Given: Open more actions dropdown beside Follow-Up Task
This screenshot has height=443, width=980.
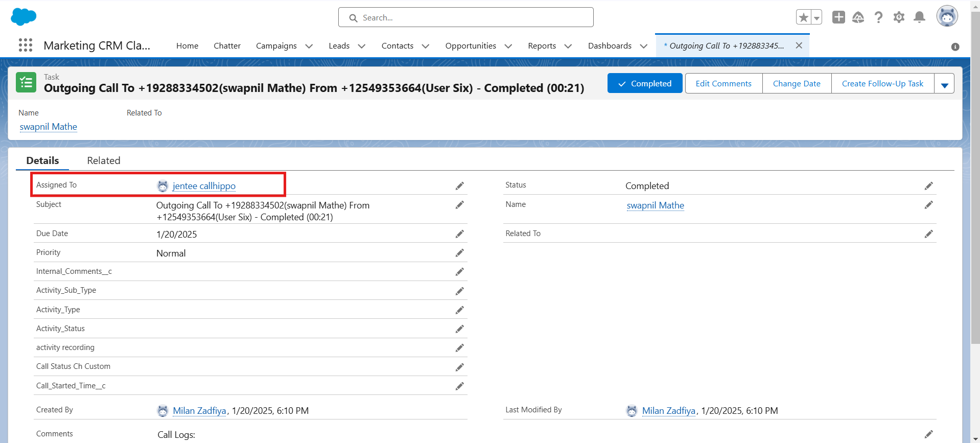Looking at the screenshot, I should [944, 84].
